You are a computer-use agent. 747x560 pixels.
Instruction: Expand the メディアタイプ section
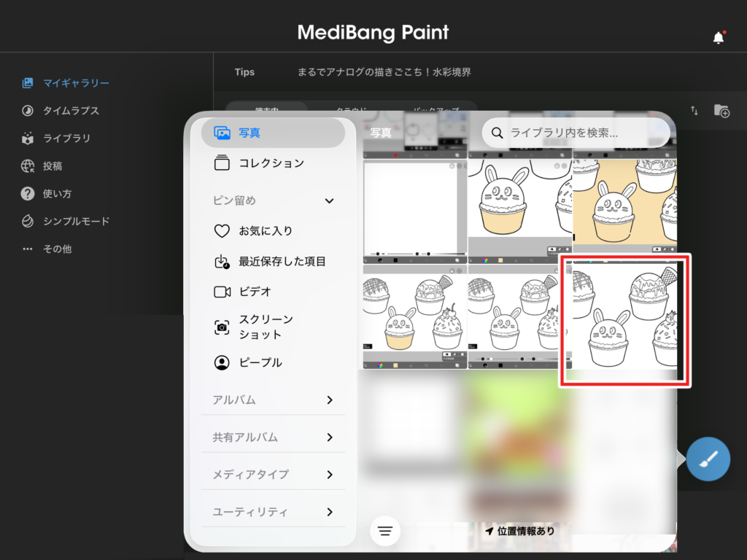click(329, 475)
